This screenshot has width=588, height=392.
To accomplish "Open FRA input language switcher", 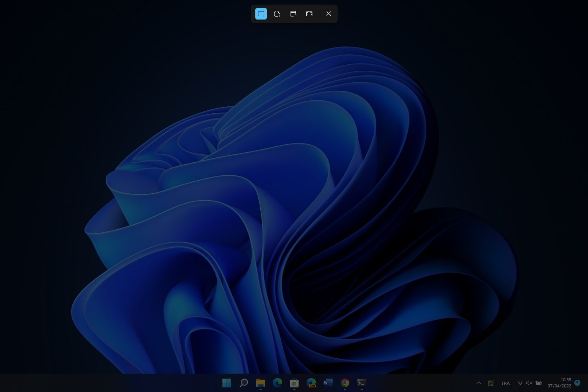I will (x=505, y=383).
